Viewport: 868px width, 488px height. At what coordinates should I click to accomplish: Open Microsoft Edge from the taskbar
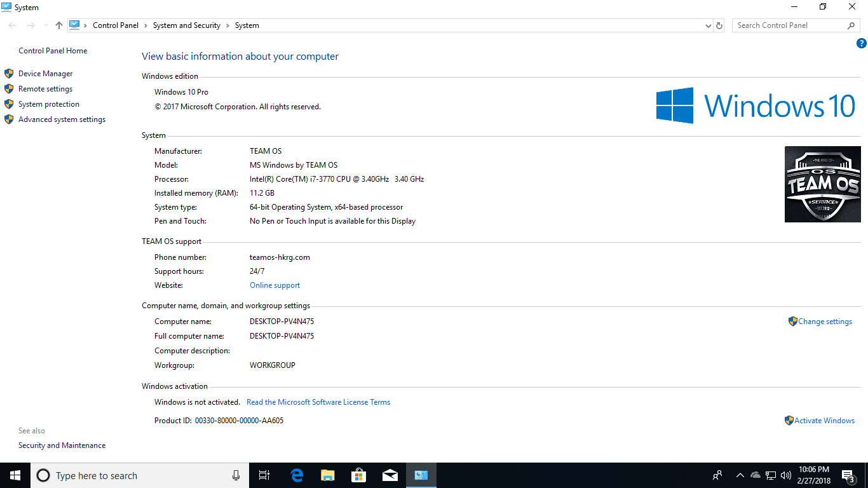click(x=297, y=475)
